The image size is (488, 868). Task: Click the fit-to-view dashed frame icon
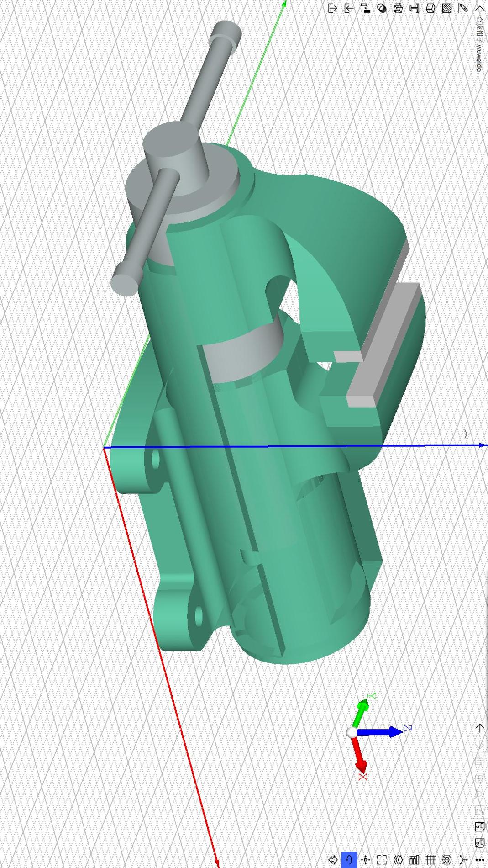(382, 860)
